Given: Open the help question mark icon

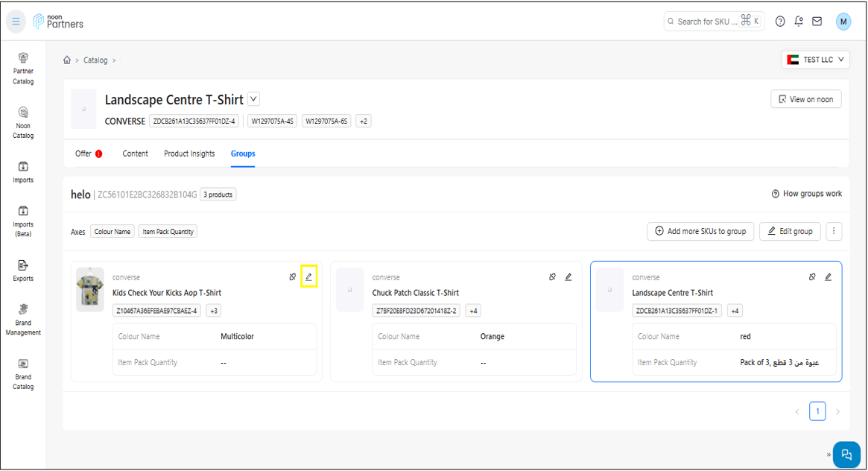Looking at the screenshot, I should tap(780, 22).
